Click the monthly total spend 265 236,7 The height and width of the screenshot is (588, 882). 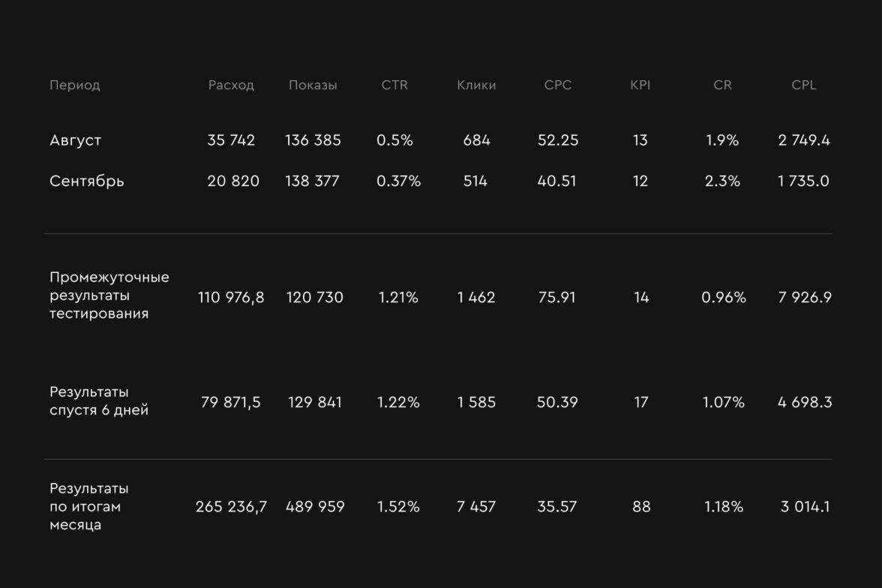231,507
